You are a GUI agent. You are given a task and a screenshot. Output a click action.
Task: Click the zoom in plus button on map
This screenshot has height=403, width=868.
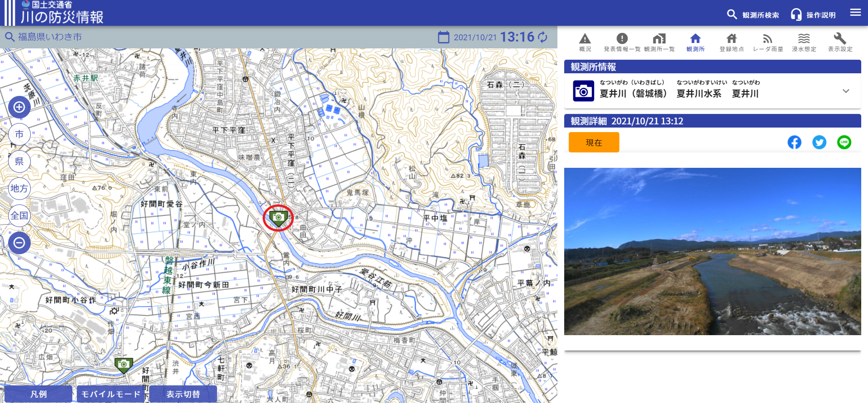[x=19, y=107]
